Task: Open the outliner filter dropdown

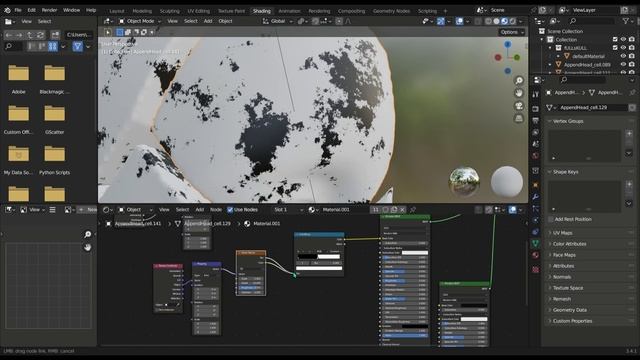Action: click(x=627, y=20)
